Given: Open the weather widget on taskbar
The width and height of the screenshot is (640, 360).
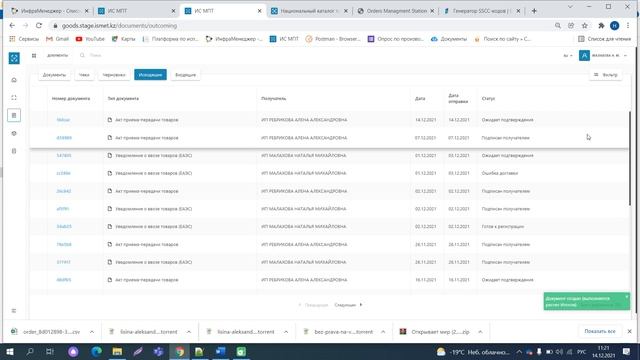Looking at the screenshot, I should (x=473, y=352).
